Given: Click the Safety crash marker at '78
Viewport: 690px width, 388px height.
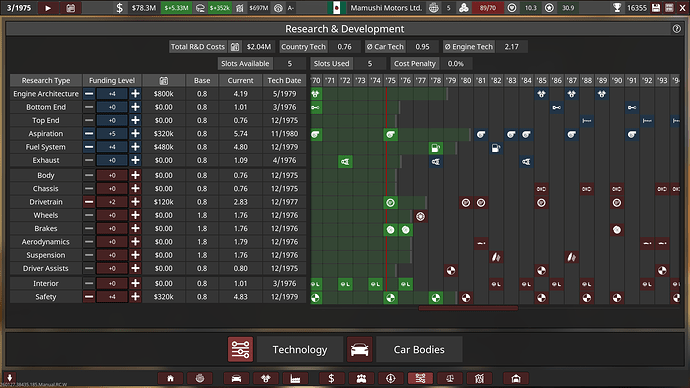Looking at the screenshot, I should 436,298.
